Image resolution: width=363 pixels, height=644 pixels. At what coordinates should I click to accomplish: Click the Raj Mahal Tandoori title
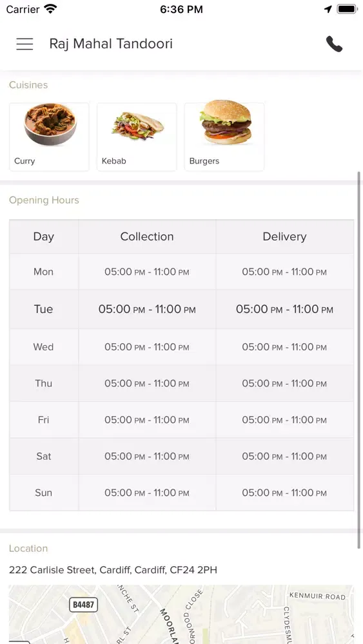111,44
